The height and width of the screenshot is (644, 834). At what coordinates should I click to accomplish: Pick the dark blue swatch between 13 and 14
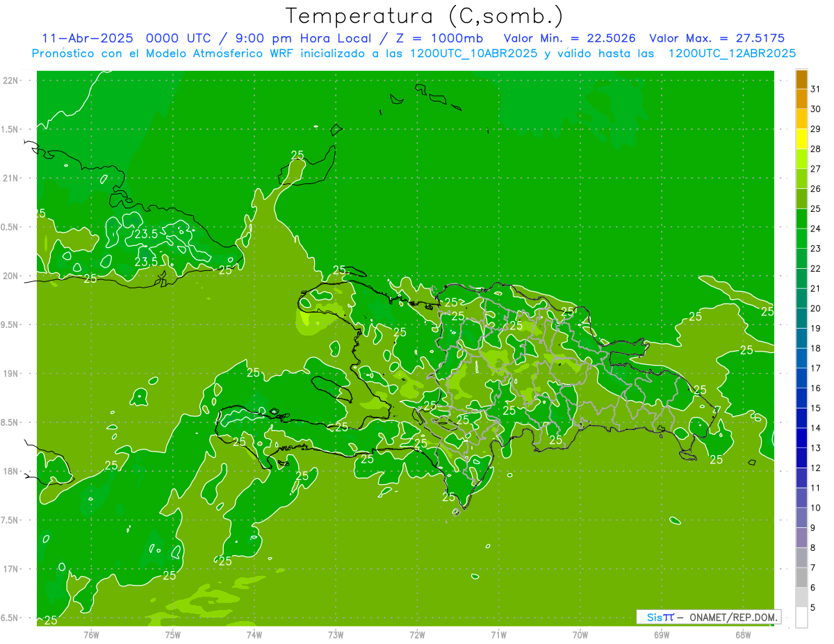[x=801, y=438]
